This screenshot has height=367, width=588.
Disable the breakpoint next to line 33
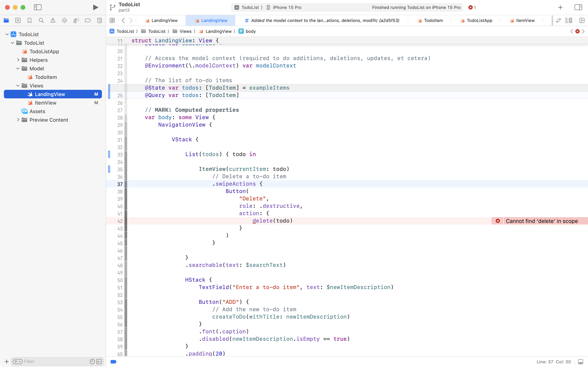pos(109,154)
